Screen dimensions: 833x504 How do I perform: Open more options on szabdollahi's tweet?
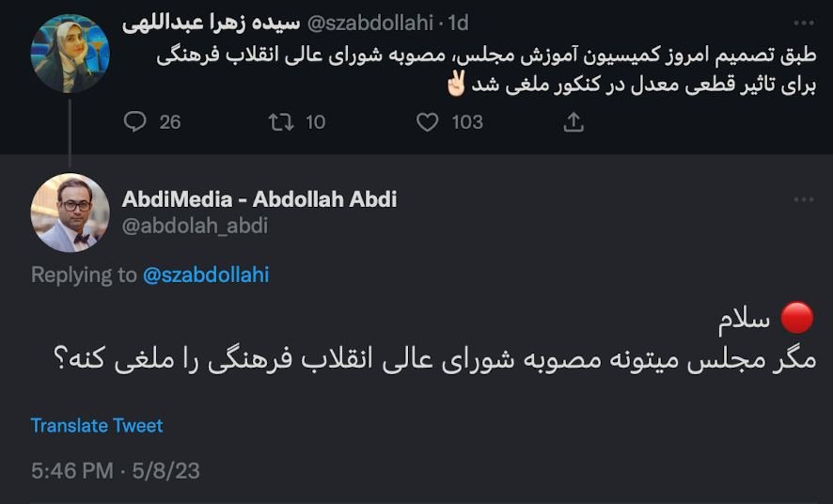(x=803, y=22)
